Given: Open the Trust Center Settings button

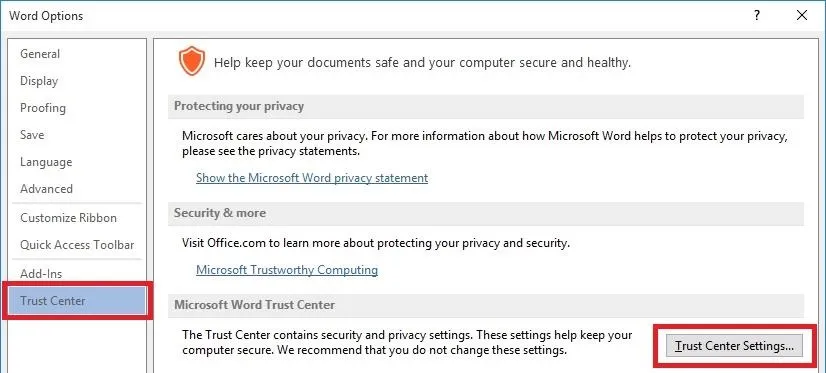Looking at the screenshot, I should click(734, 346).
